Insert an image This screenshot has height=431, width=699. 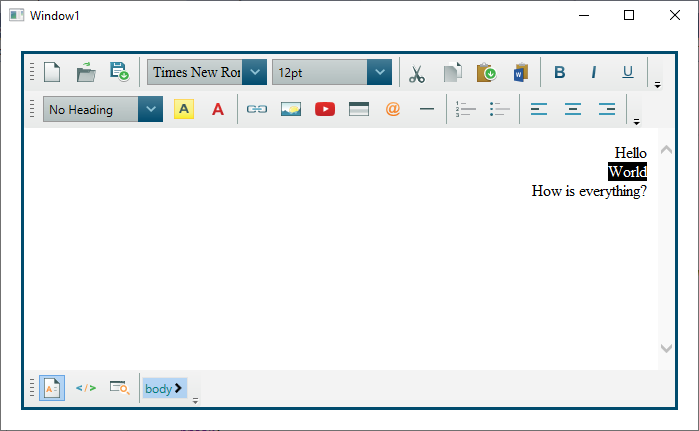coord(291,109)
